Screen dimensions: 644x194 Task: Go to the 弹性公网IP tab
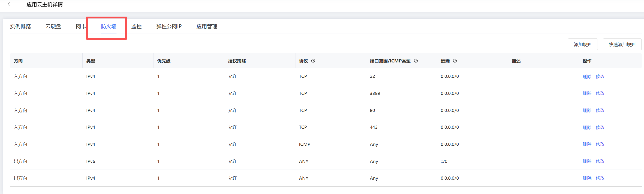pos(169,26)
